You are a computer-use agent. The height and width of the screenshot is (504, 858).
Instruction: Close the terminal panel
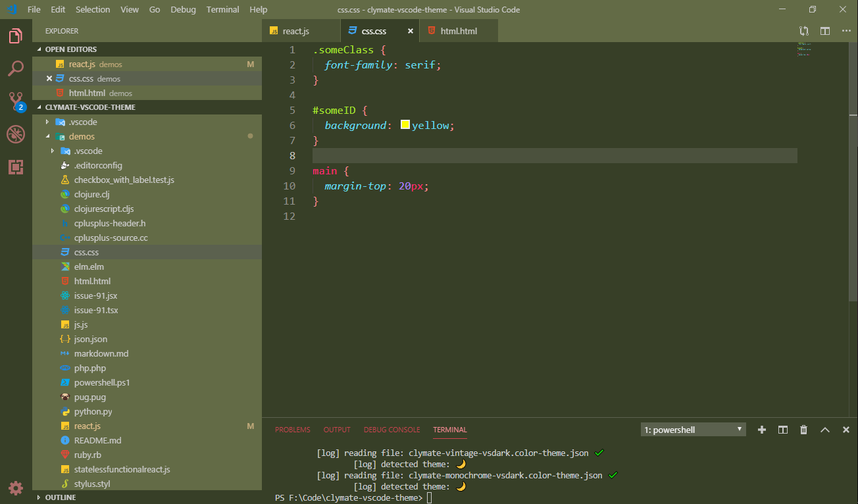[846, 430]
